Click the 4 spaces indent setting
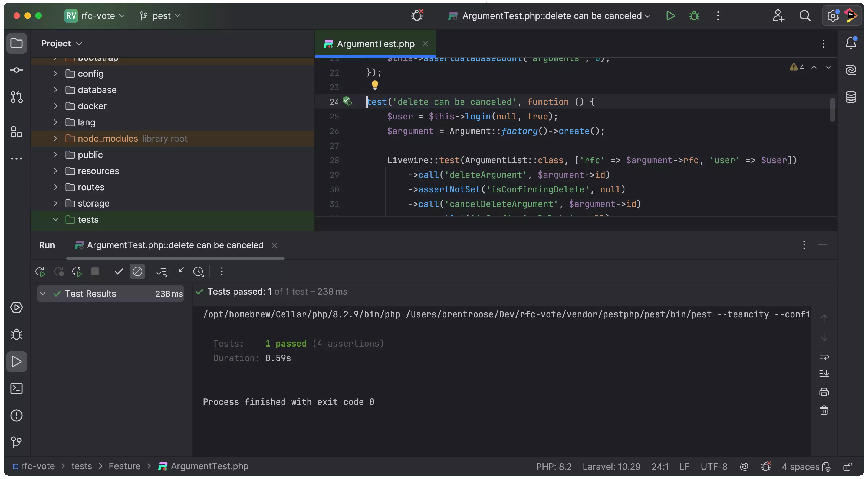 800,467
